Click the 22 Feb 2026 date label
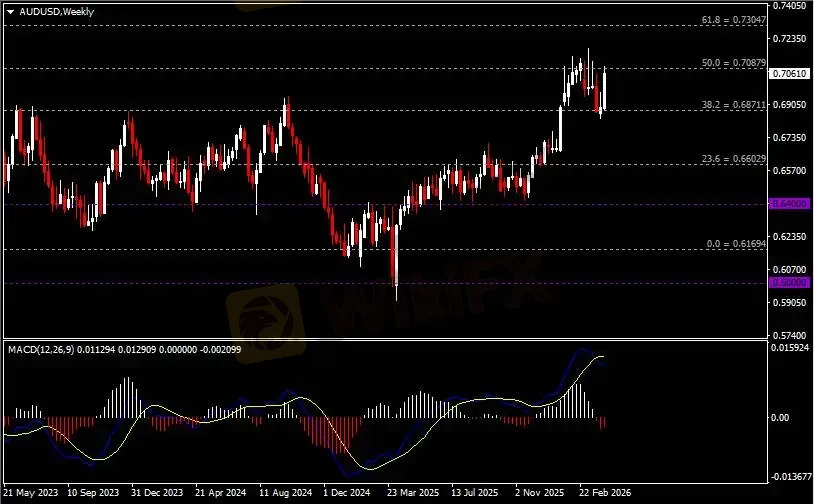The height and width of the screenshot is (504, 814). [x=605, y=493]
